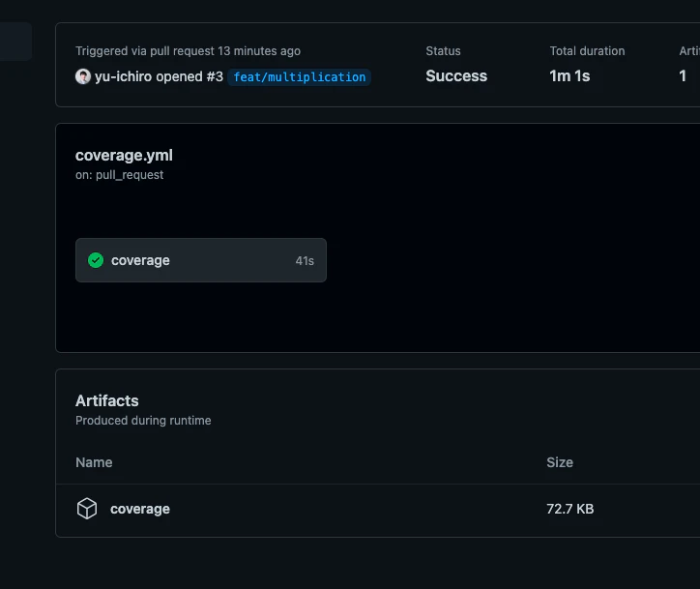Click the 41s job duration
The height and width of the screenshot is (589, 700).
click(305, 261)
